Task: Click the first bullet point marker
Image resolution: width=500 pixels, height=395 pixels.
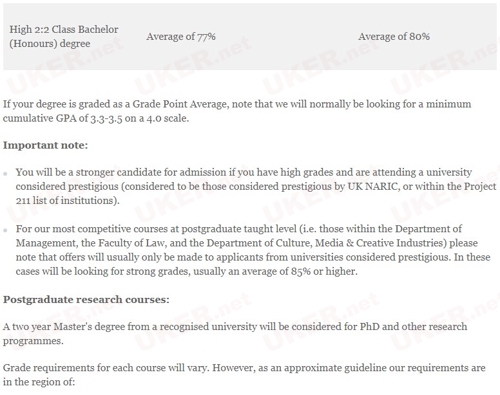Action: tap(5, 174)
